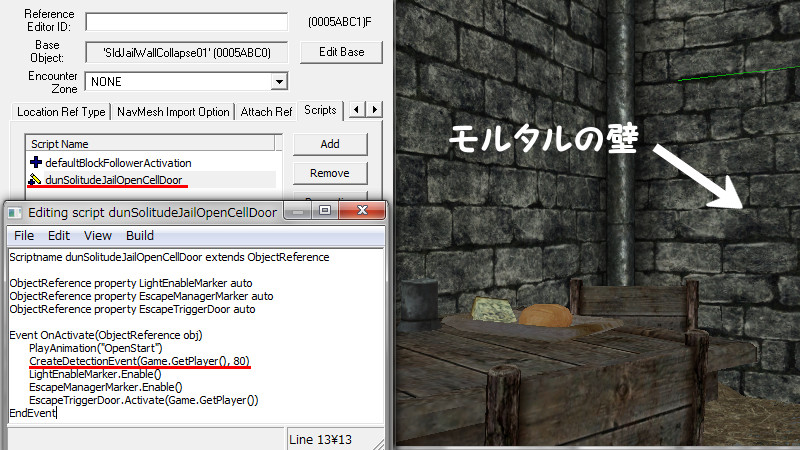800x450 pixels.
Task: Click the Scriptname dunSolitudeJailOpenCellDoor line
Action: pyautogui.click(x=169, y=257)
